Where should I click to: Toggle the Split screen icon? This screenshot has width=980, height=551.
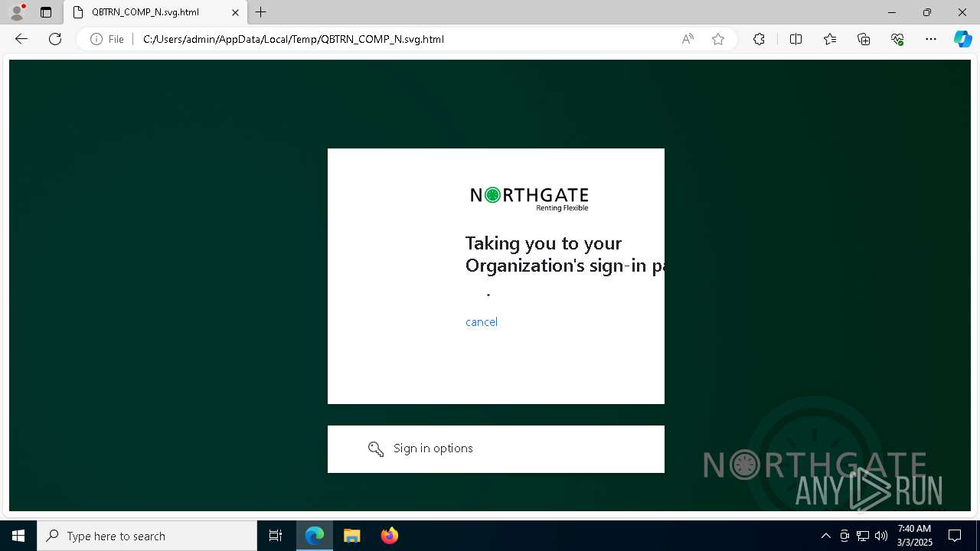pyautogui.click(x=795, y=39)
